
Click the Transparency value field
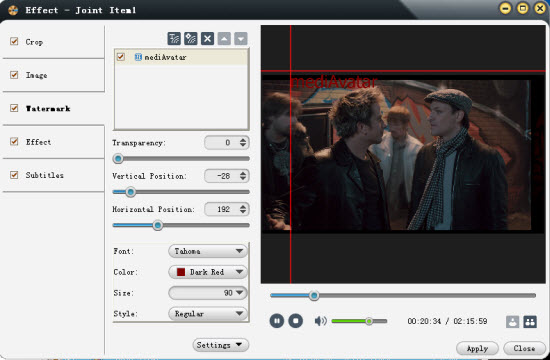click(x=222, y=142)
